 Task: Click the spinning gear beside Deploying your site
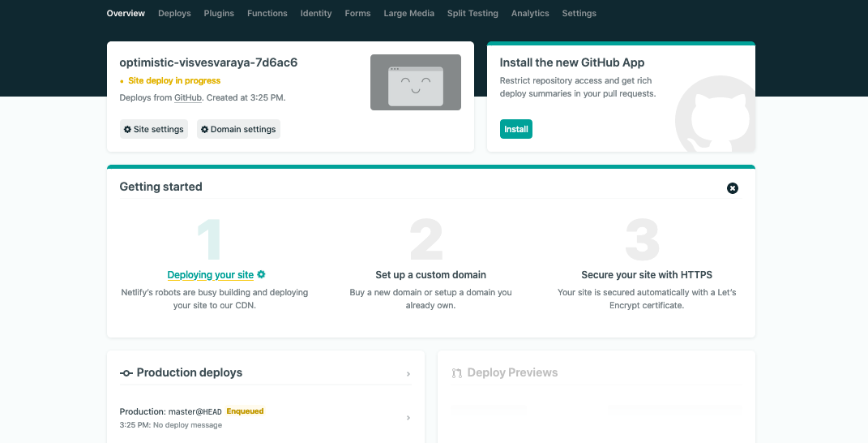pos(261,274)
